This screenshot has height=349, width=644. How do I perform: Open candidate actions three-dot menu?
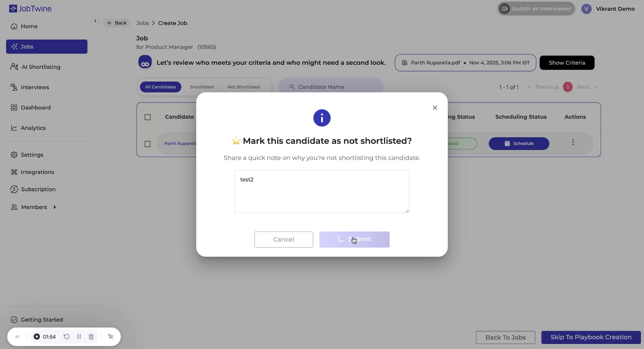click(573, 142)
